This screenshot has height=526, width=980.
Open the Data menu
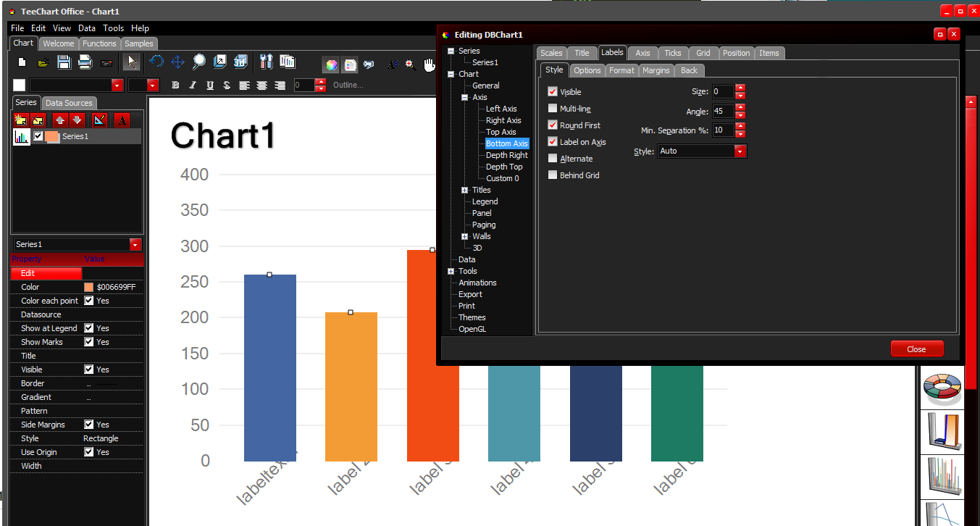[87, 28]
